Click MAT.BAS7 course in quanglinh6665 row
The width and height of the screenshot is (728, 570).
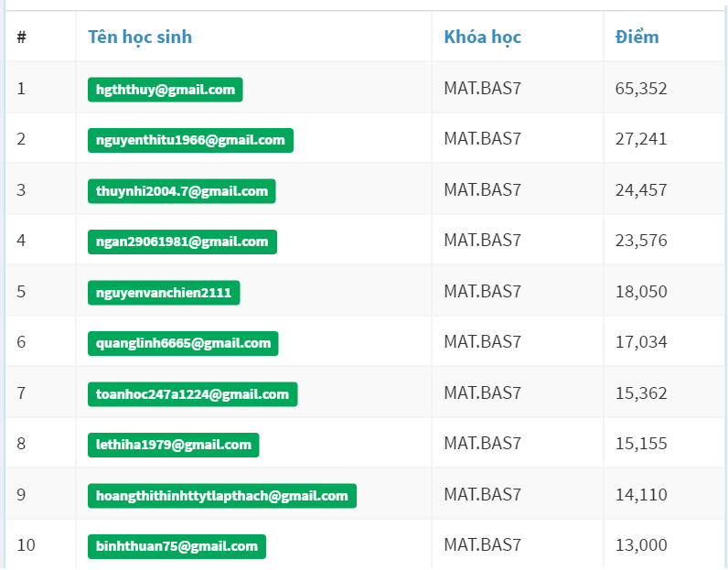pyautogui.click(x=482, y=341)
